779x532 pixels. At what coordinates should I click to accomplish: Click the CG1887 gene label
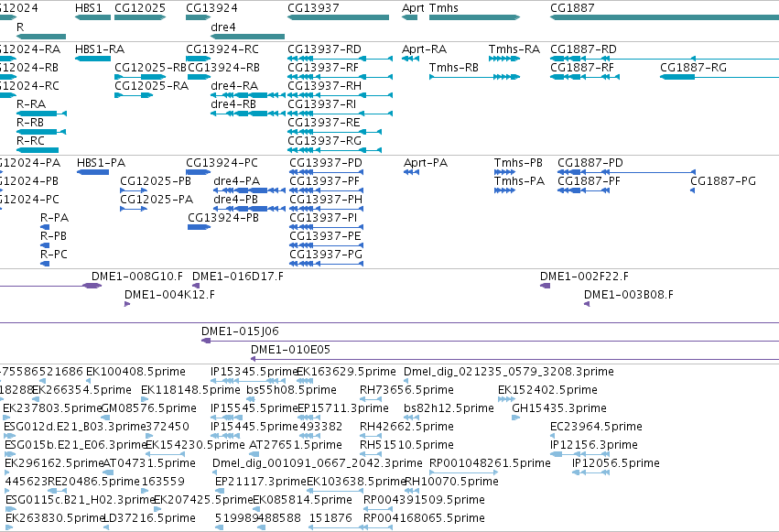pyautogui.click(x=572, y=8)
